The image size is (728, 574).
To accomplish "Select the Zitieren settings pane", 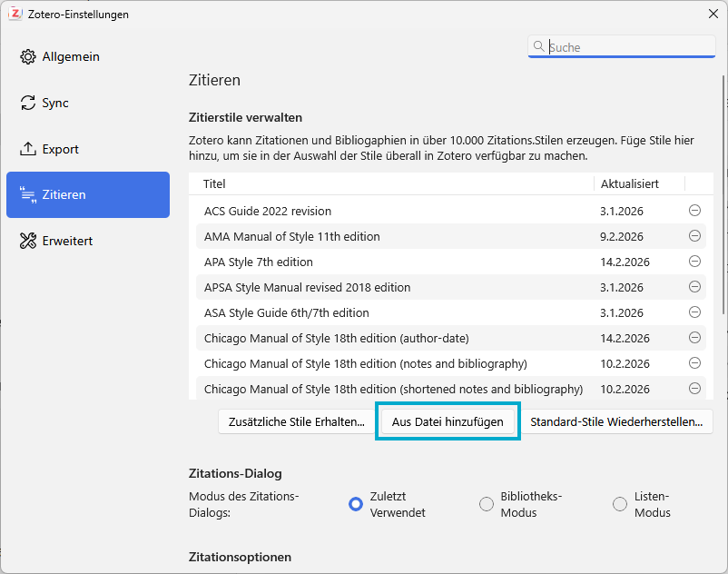I will pos(88,194).
